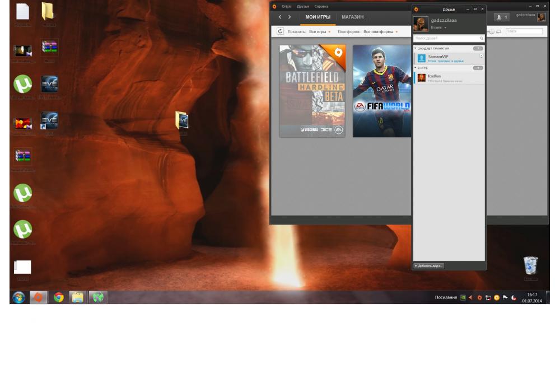The height and width of the screenshot is (392, 560).
Task: Collapse the 'В игре' friends section
Action: 416,68
